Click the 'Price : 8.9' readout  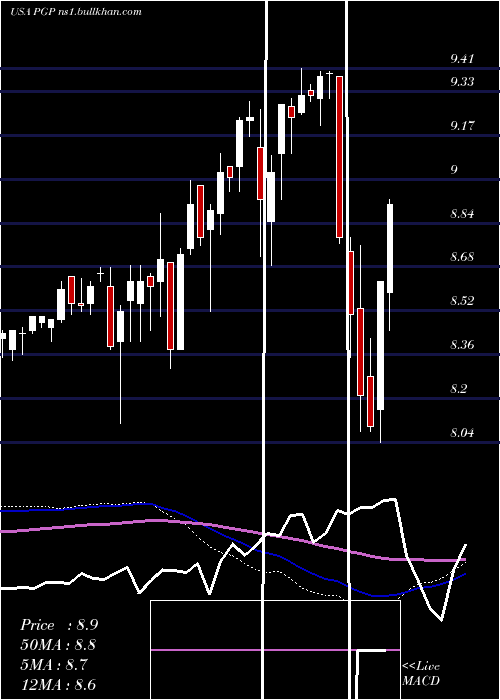point(59,625)
